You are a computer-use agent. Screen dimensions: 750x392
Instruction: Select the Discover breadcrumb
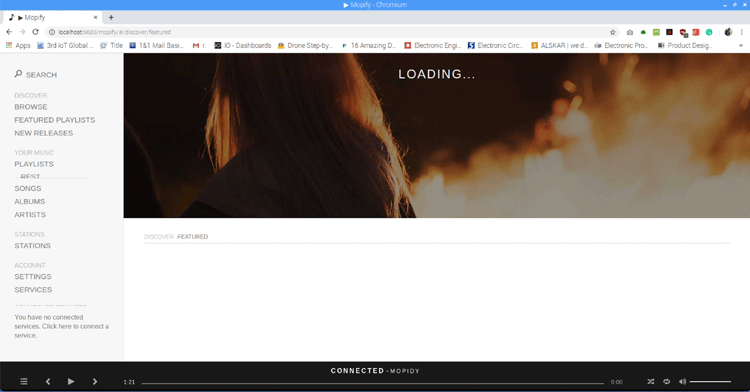(158, 237)
